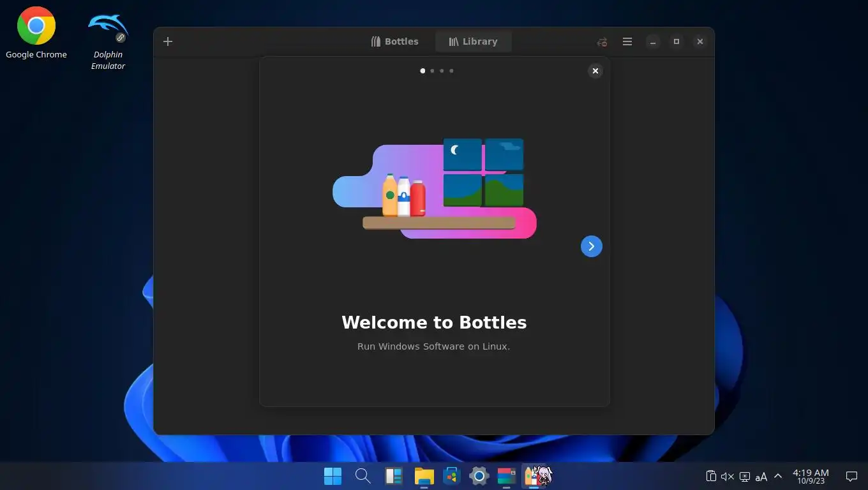Jump to the fourth onboarding page dot
Screen dimensions: 868x490
[451, 71]
